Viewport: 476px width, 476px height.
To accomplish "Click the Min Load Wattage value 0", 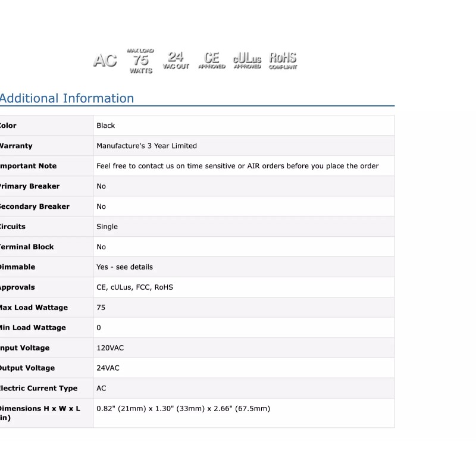I will [99, 328].
